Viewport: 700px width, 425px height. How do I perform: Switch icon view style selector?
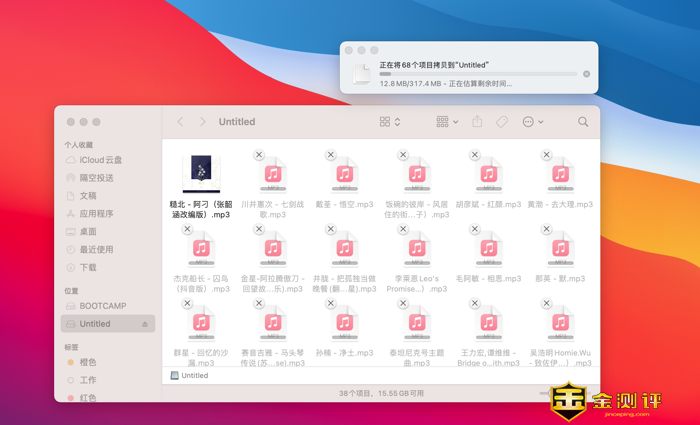(389, 122)
